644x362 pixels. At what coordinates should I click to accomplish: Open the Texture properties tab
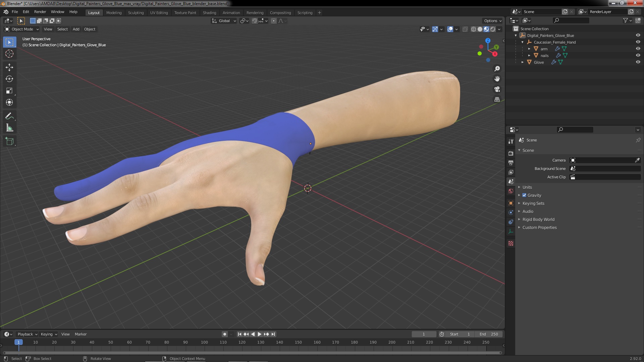coord(511,243)
